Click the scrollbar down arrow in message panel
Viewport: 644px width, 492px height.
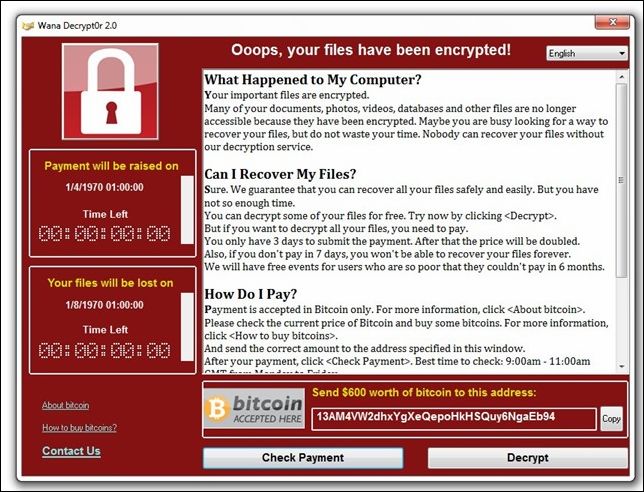pos(621,366)
